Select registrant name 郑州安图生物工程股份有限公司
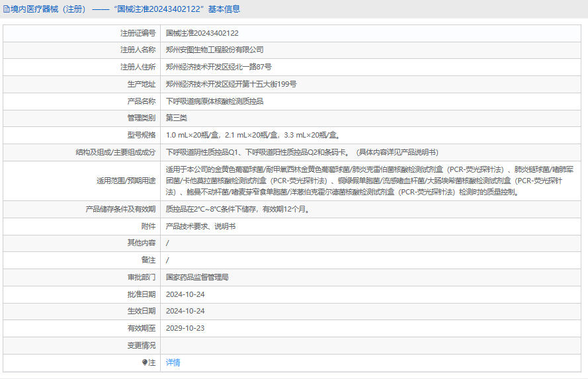Viewport: 588px width, 379px height. (x=214, y=50)
